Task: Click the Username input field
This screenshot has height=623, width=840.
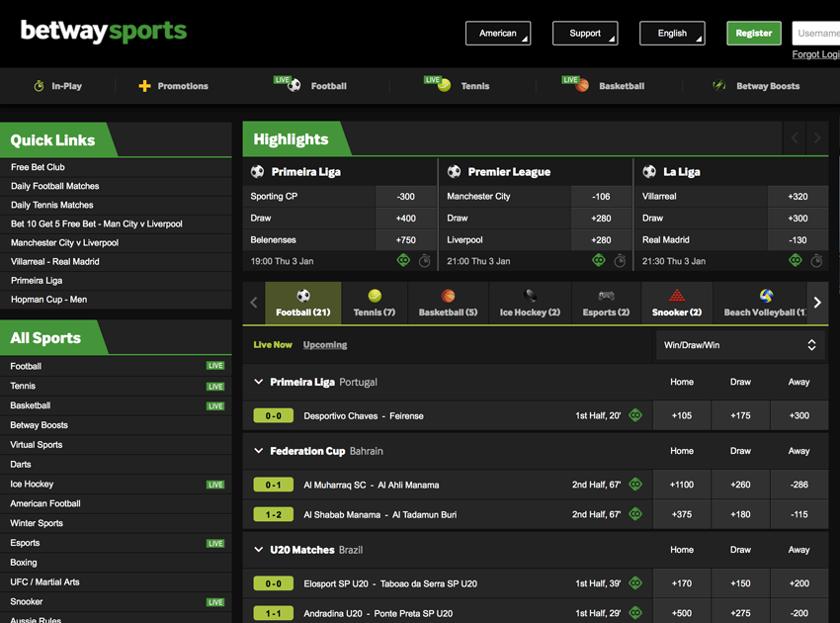Action: 816,34
